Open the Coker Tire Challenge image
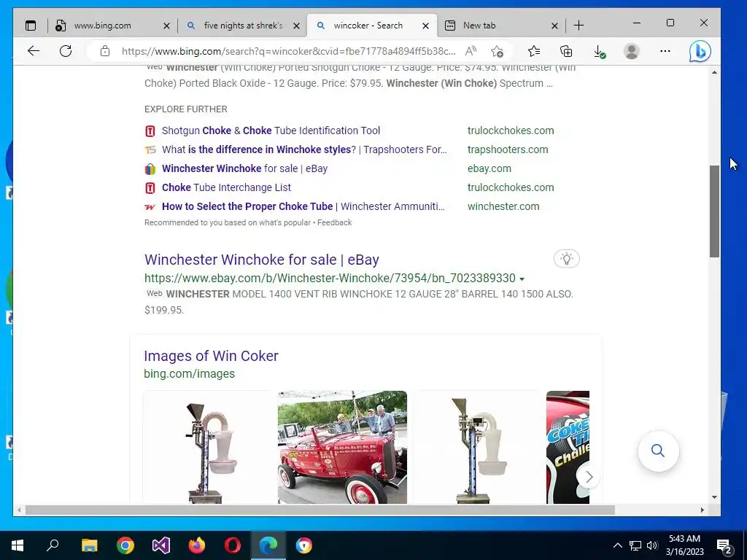This screenshot has width=747, height=560. [x=568, y=447]
